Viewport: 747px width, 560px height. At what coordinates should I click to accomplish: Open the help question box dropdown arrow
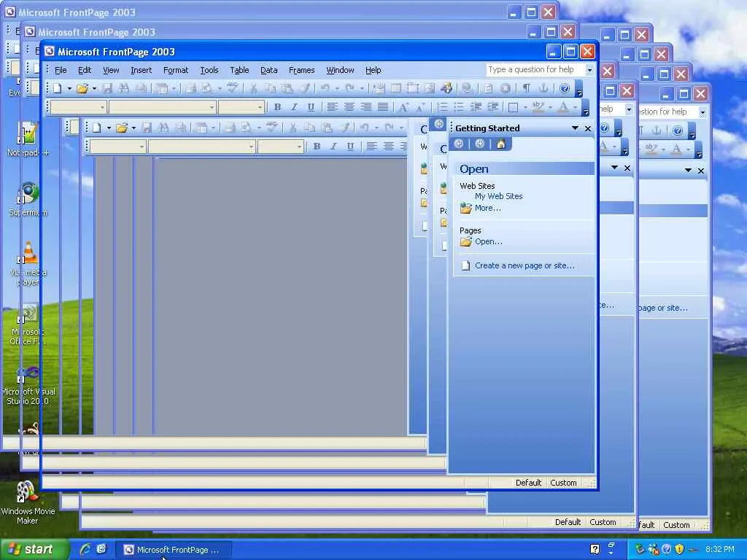tap(589, 70)
